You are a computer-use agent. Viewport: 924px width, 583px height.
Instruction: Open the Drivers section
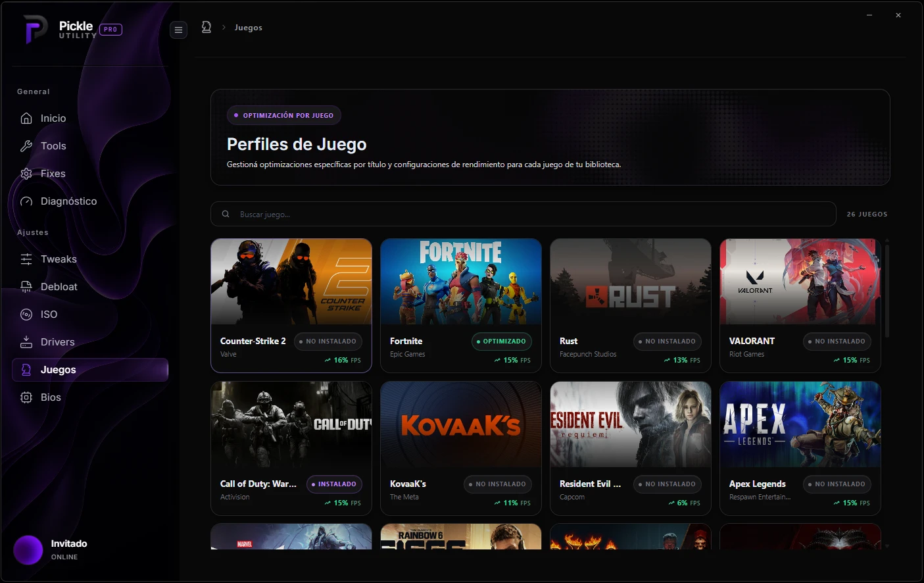click(90, 342)
